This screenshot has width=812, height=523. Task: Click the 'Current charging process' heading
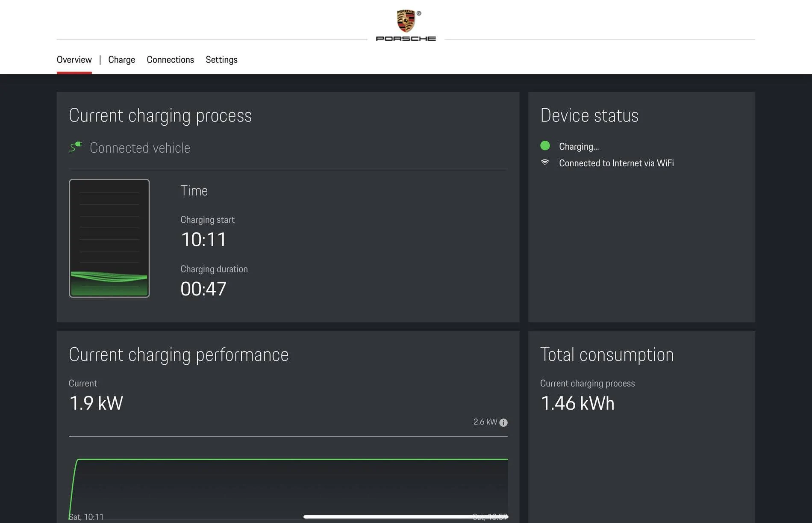coord(160,116)
